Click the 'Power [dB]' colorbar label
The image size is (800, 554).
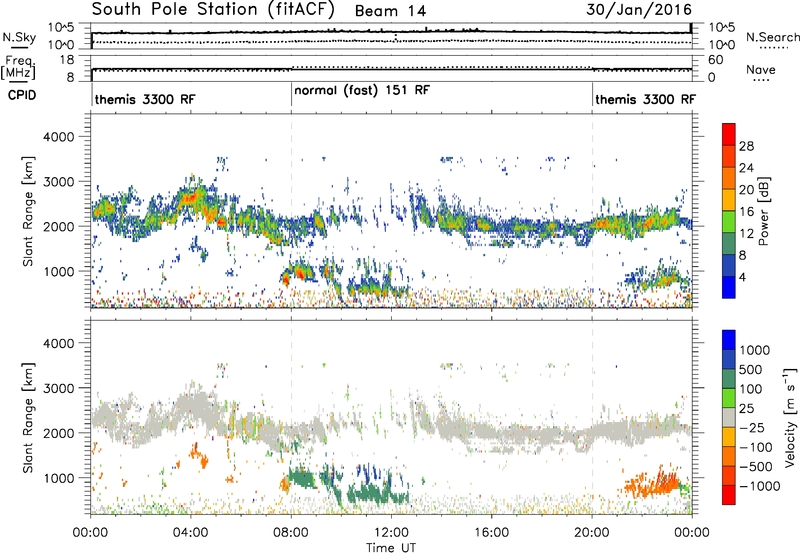tap(763, 211)
